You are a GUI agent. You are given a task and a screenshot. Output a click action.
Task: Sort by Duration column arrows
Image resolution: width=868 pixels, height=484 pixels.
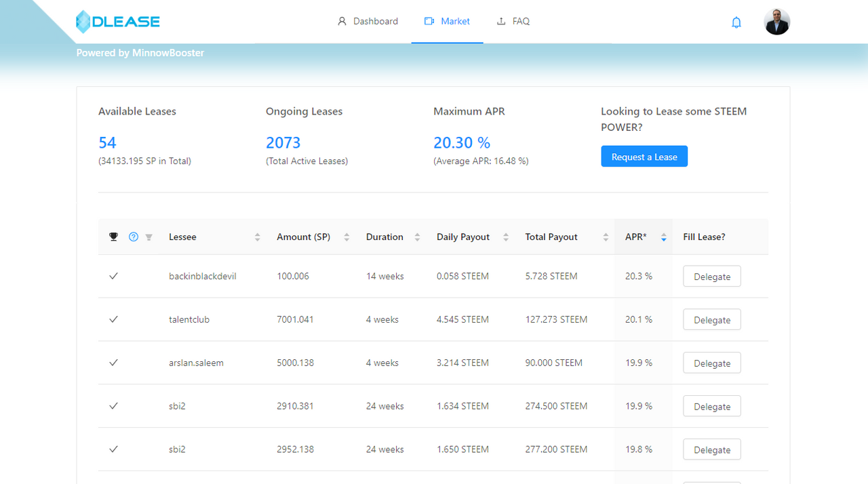point(417,237)
